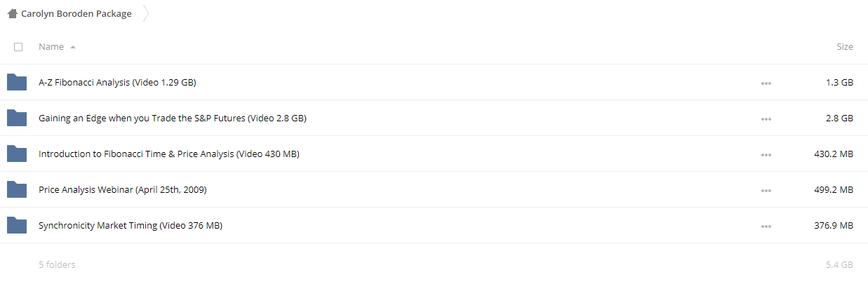Show actions menu for Introduction to Fibonacci folder
This screenshot has width=868, height=284.
click(x=766, y=154)
